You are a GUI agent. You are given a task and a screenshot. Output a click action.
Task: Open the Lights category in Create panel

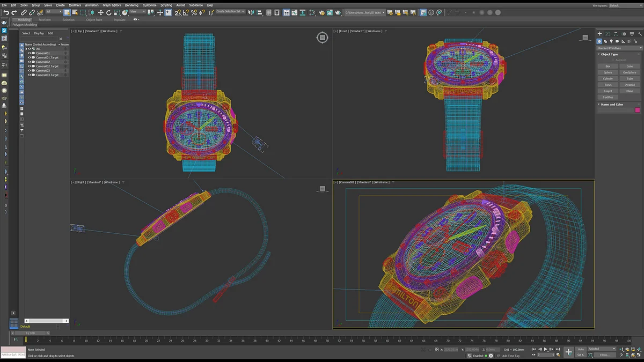[612, 41]
